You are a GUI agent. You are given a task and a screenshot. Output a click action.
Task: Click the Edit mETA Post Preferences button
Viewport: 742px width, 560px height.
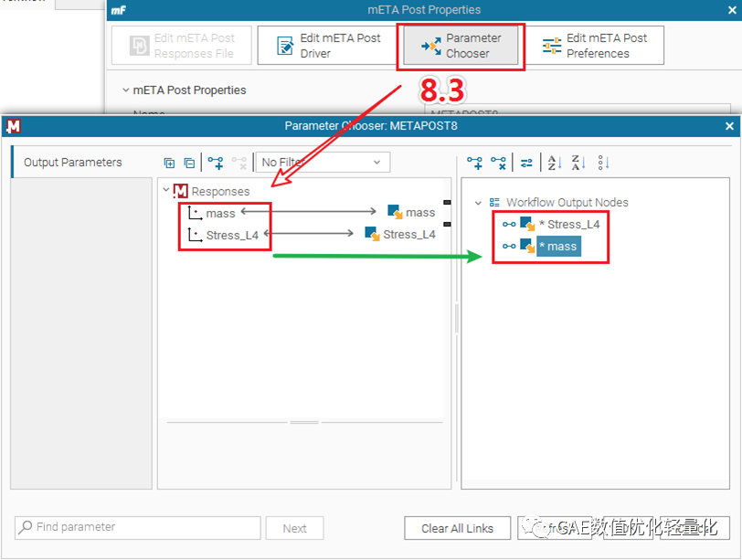click(595, 46)
